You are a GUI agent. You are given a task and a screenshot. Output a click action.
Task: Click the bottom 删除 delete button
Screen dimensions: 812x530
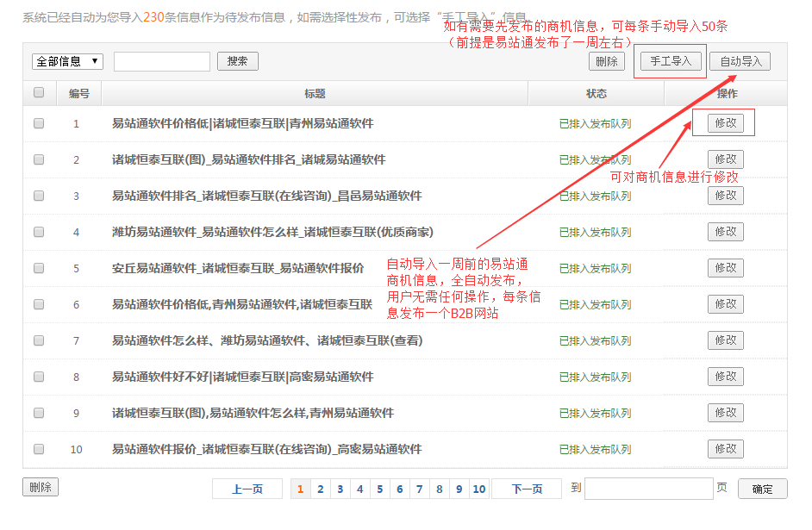click(x=40, y=487)
